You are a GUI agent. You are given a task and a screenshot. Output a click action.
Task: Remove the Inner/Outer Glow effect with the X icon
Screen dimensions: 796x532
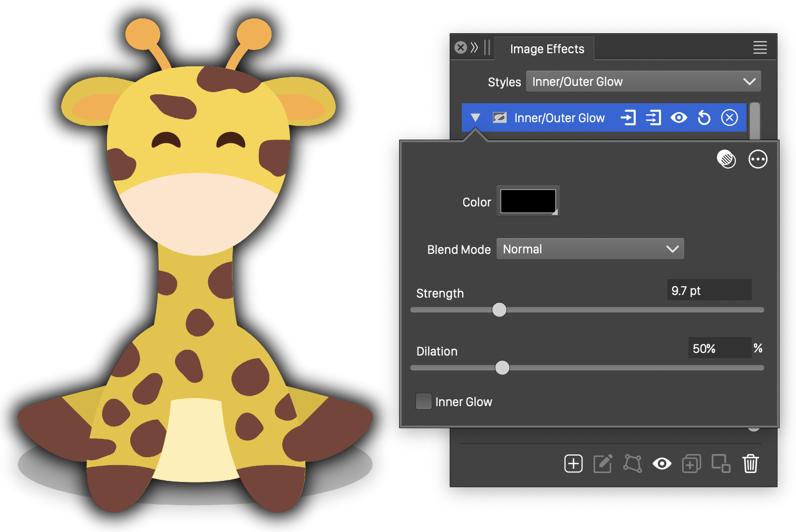coord(729,117)
